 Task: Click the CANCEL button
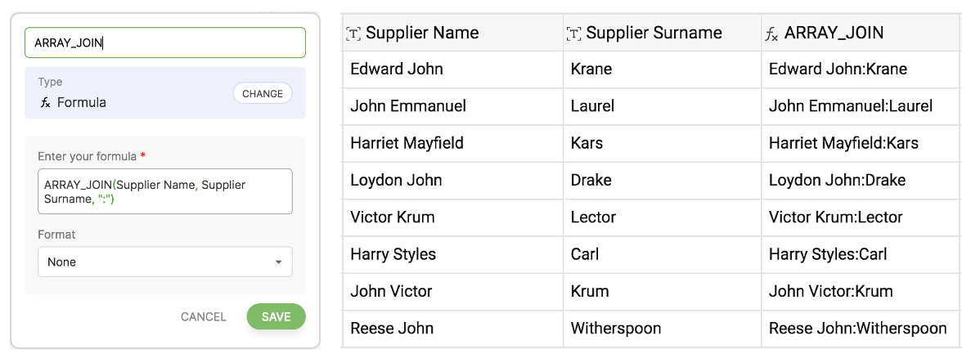coord(204,317)
